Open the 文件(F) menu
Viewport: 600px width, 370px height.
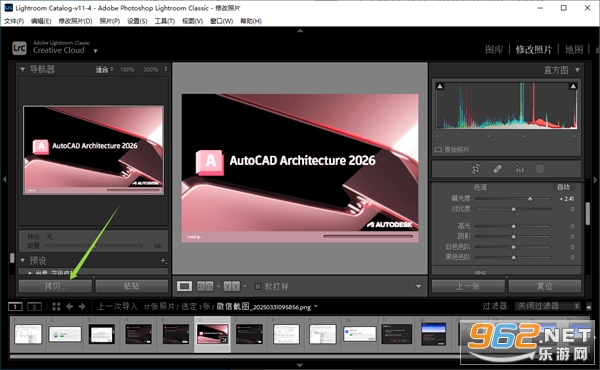(14, 21)
